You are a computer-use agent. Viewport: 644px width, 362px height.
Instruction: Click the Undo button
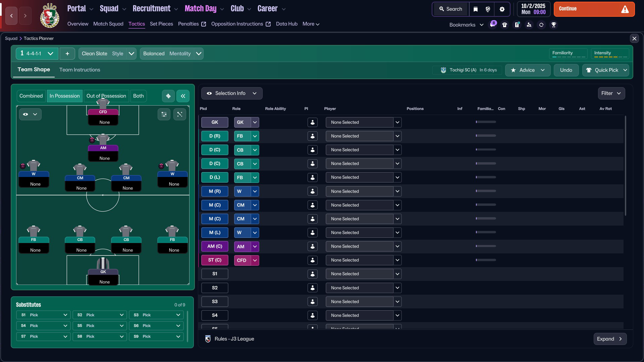pyautogui.click(x=566, y=70)
